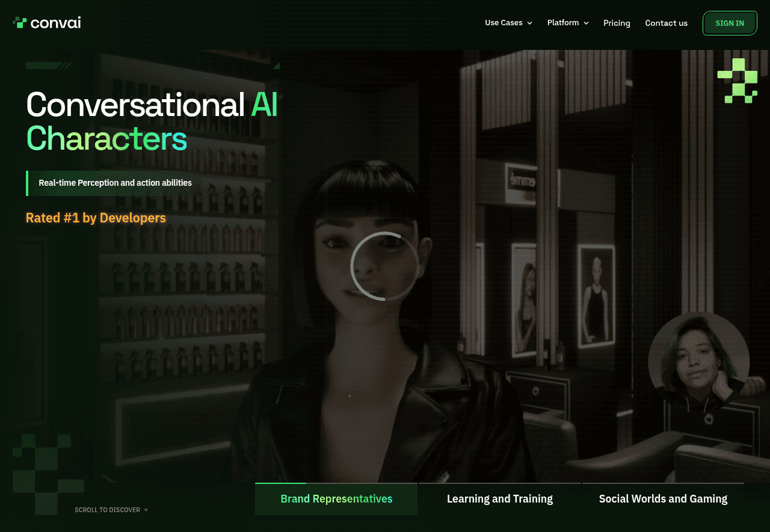Click the bright green pixel logo icon

tap(738, 81)
